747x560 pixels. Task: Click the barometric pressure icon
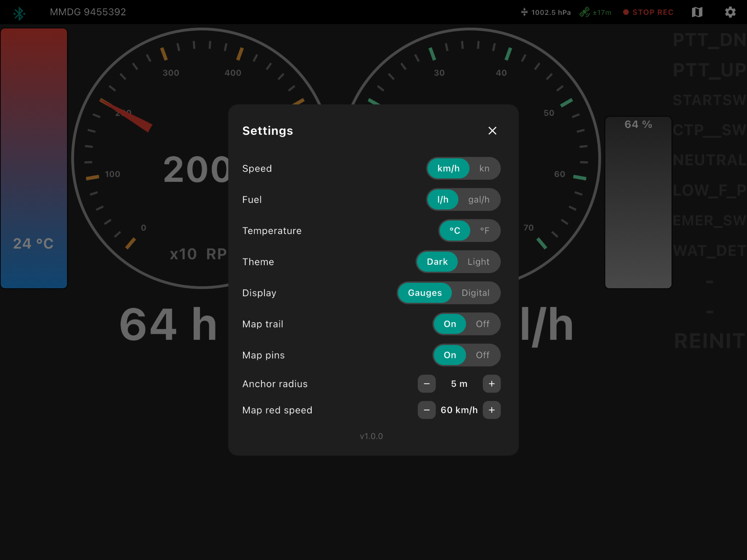(524, 12)
